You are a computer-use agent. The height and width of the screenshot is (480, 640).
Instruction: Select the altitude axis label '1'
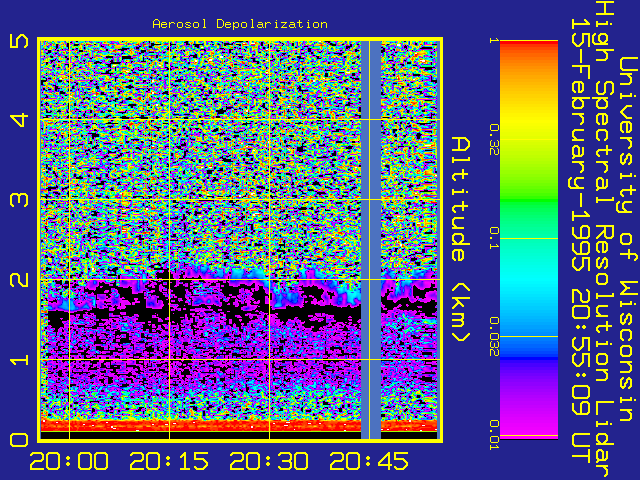tap(19, 360)
